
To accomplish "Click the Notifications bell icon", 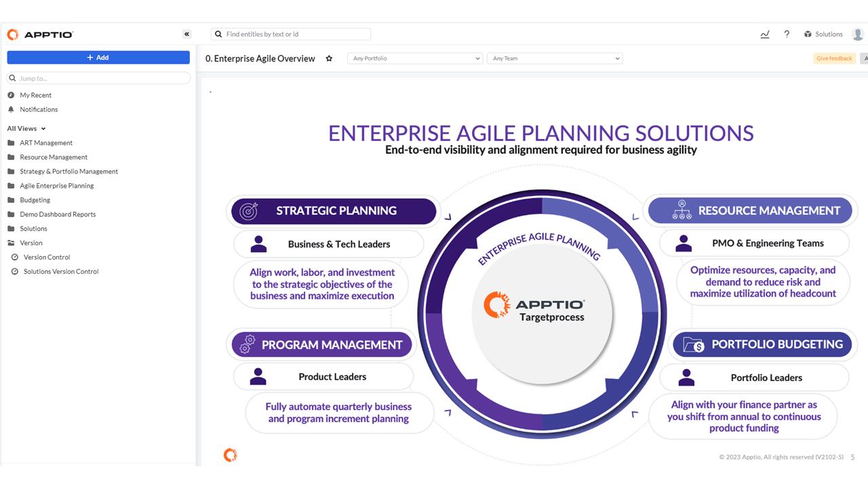I will coord(11,109).
